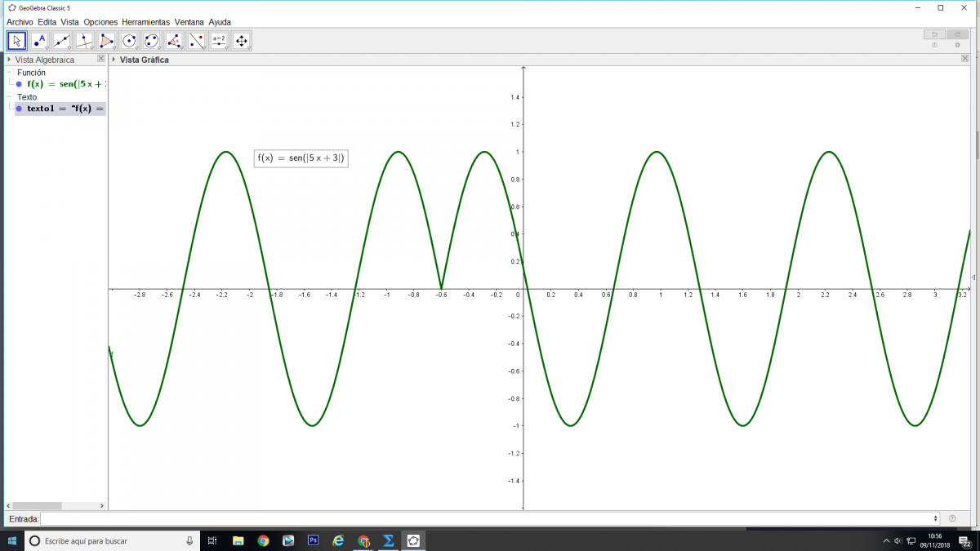
Task: Open the Opciones menu
Action: pyautogui.click(x=100, y=22)
